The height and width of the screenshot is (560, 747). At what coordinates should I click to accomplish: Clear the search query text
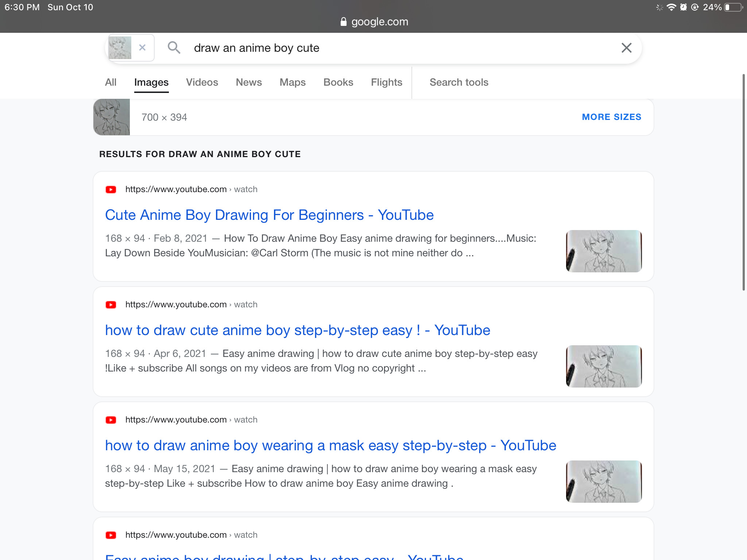click(x=626, y=48)
